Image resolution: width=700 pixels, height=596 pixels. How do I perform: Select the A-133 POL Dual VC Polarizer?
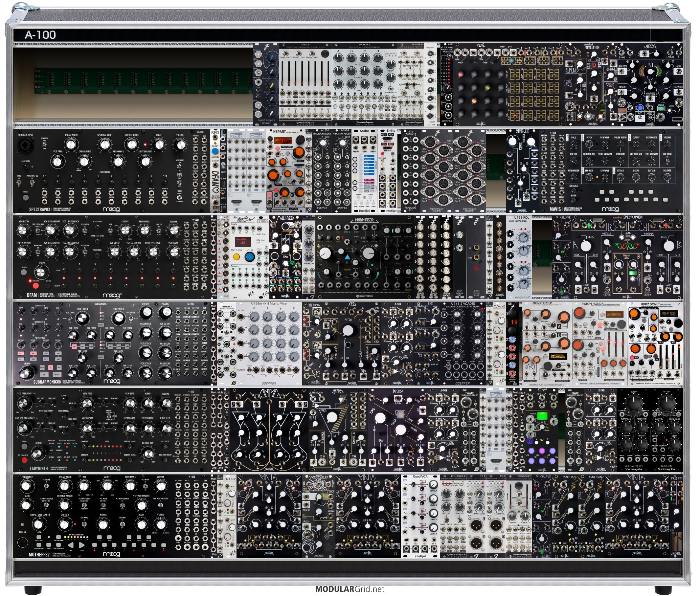coord(519,257)
